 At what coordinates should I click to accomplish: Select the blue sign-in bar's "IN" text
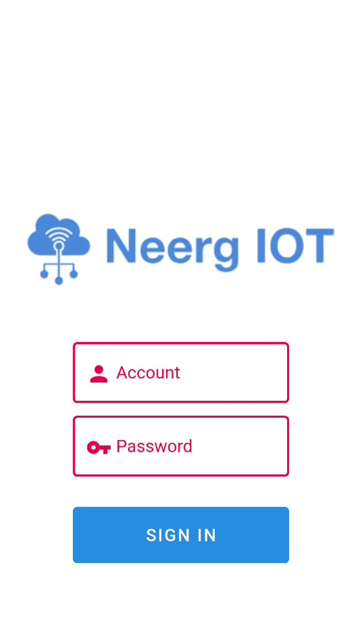[x=206, y=535]
